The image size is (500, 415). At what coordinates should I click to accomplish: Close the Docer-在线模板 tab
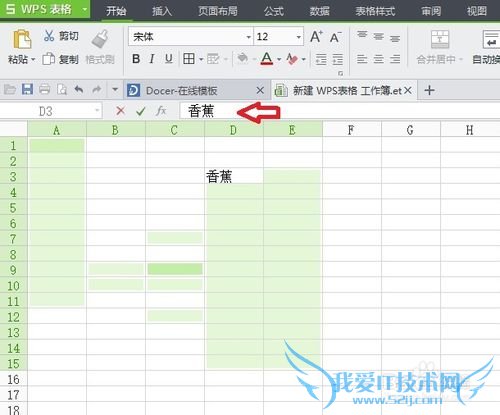pos(260,90)
